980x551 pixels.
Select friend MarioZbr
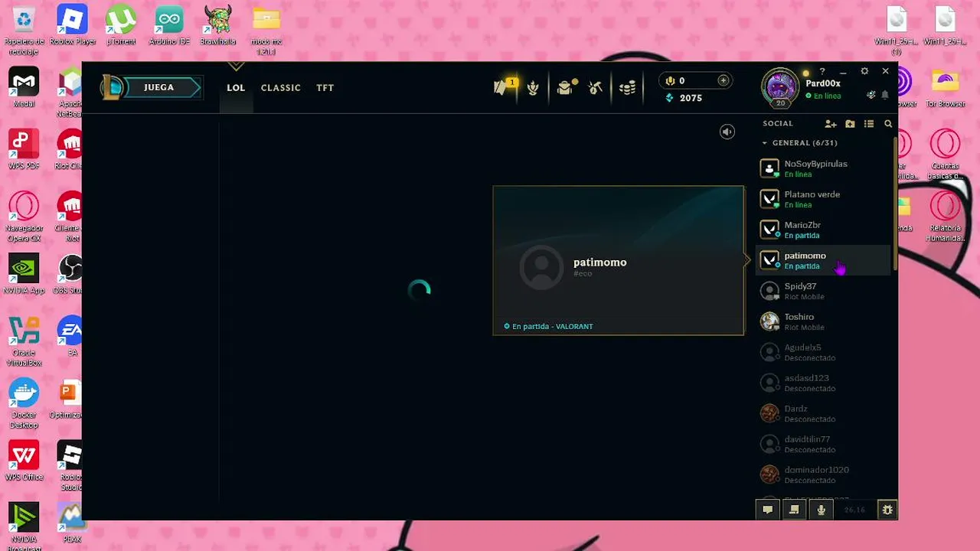point(824,230)
